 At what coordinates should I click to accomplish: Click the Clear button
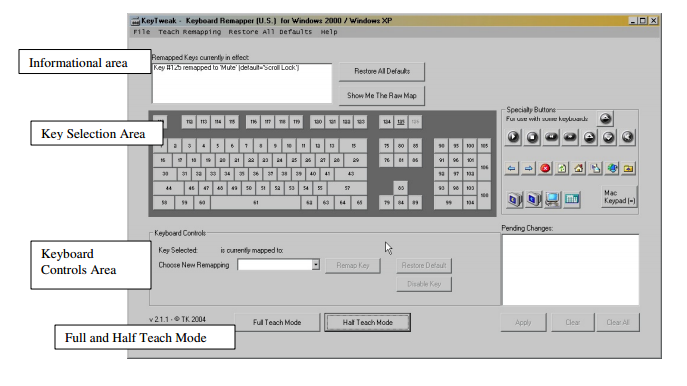[x=573, y=322]
